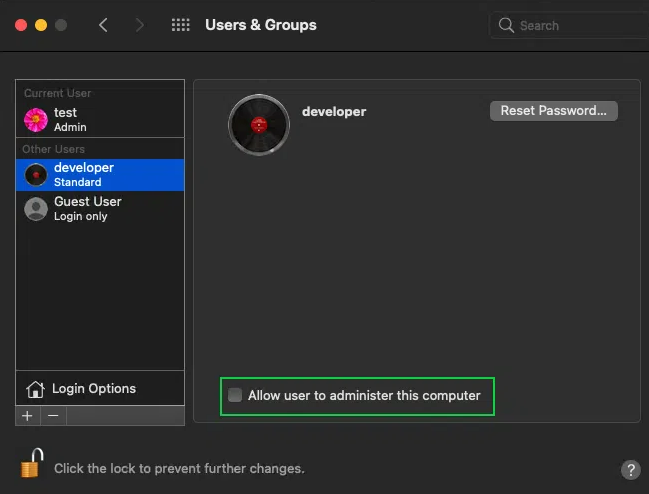Open Login Options
Screen dimensions: 649x494
pos(94,389)
